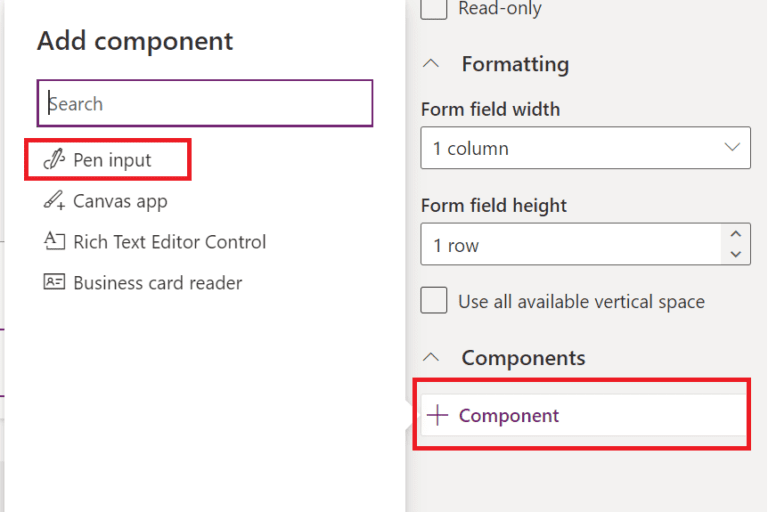
Task: Click the Canvas app icon
Action: click(54, 201)
